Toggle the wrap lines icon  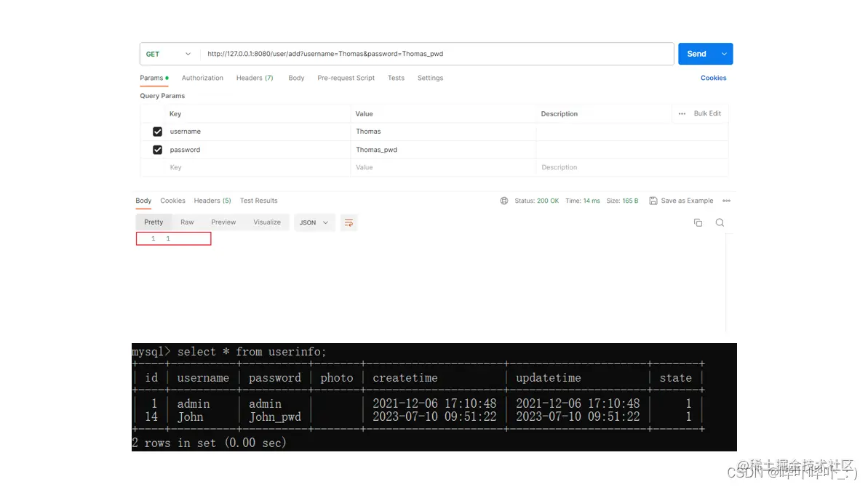[349, 222]
